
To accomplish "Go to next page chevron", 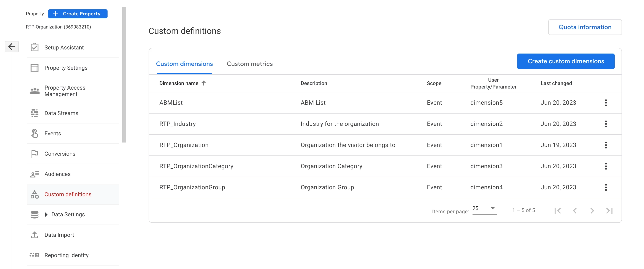I will 592,210.
